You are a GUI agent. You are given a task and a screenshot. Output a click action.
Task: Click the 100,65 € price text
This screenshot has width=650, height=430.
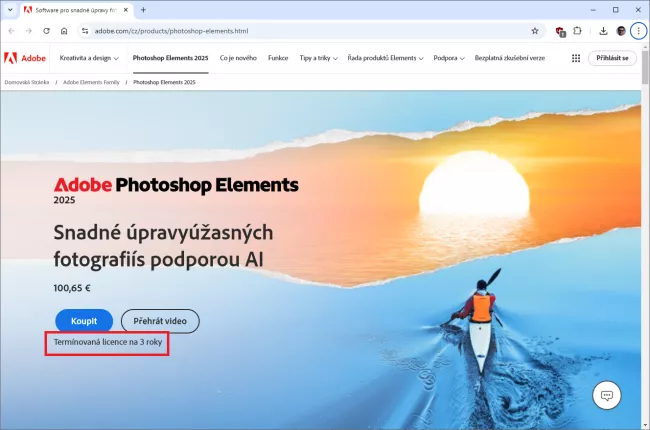pyautogui.click(x=72, y=288)
